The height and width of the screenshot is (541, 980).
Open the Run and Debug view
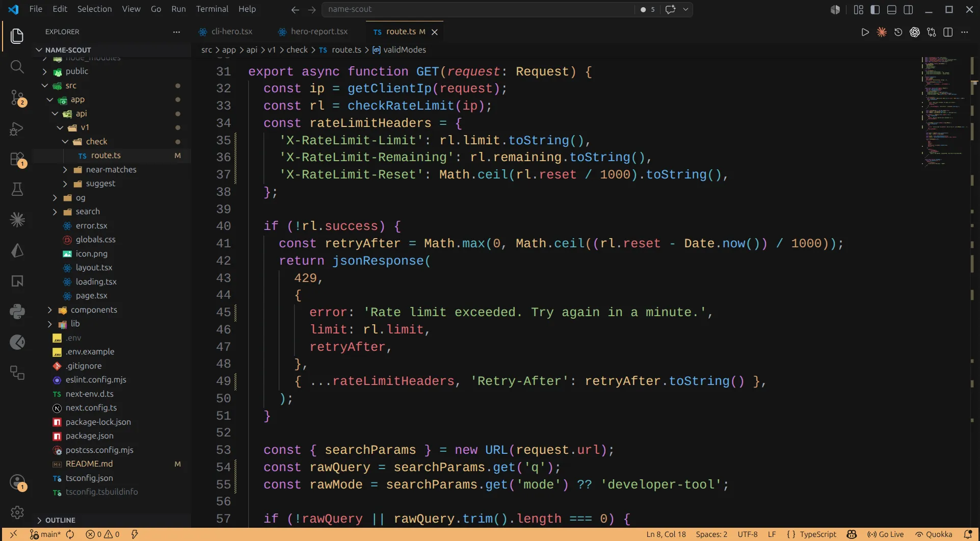[x=17, y=128]
